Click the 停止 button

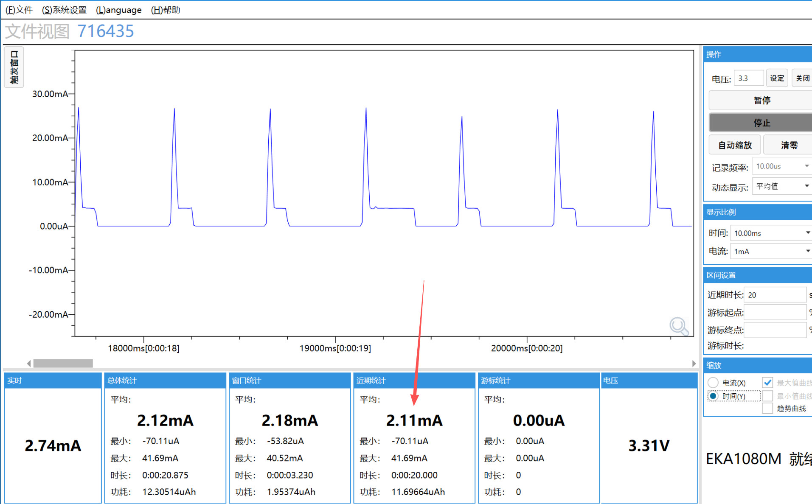[x=761, y=123]
